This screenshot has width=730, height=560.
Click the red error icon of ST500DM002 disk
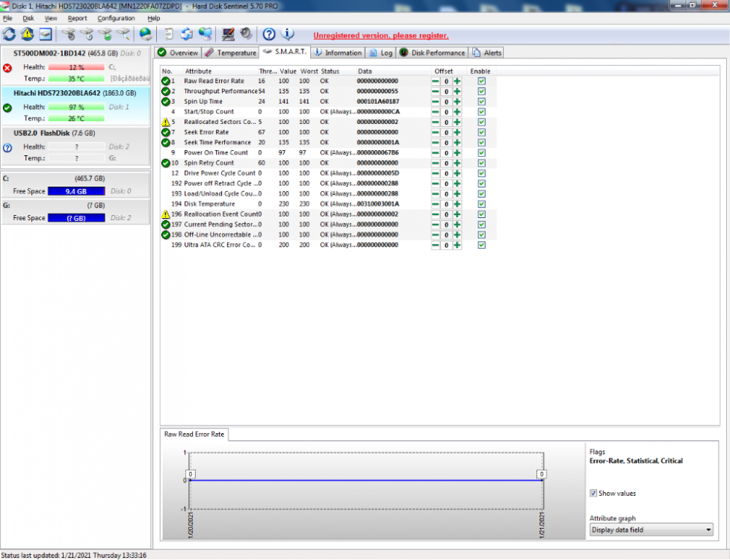(x=7, y=68)
